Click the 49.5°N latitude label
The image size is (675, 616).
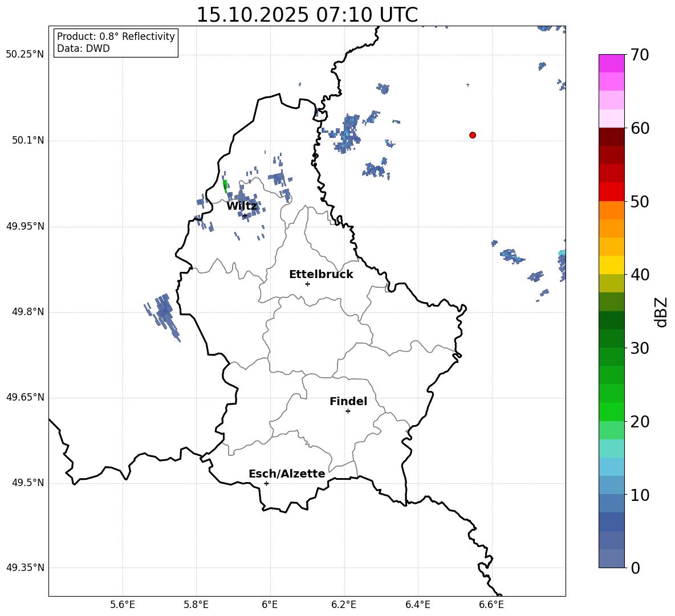(28, 483)
